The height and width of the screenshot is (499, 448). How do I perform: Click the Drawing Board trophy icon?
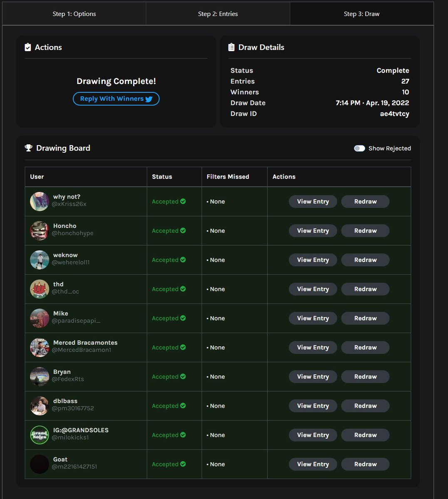click(29, 148)
